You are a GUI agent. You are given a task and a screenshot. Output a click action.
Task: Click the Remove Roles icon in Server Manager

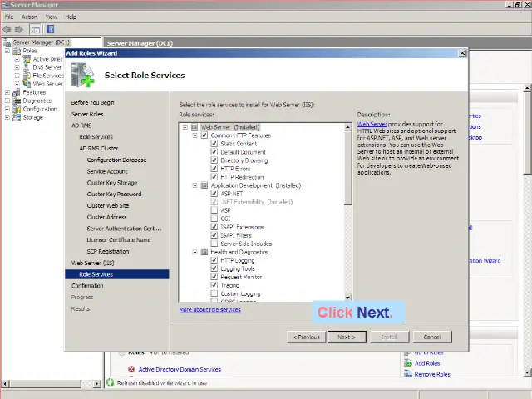click(408, 374)
